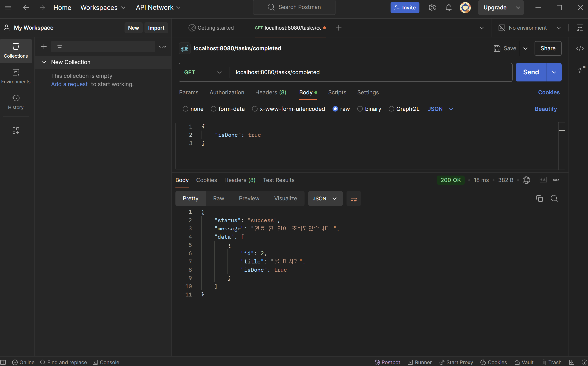Click the Beautify link
The width and height of the screenshot is (588, 366).
(546, 109)
